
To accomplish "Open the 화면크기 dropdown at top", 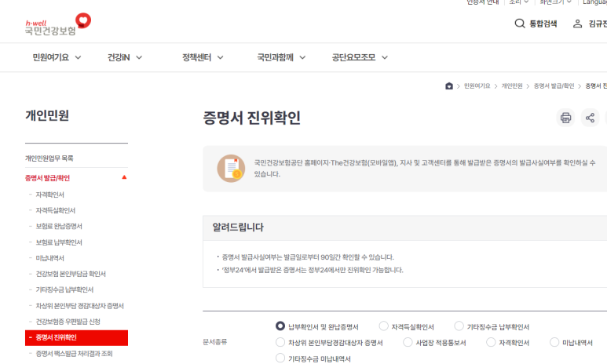I will pos(555,2).
